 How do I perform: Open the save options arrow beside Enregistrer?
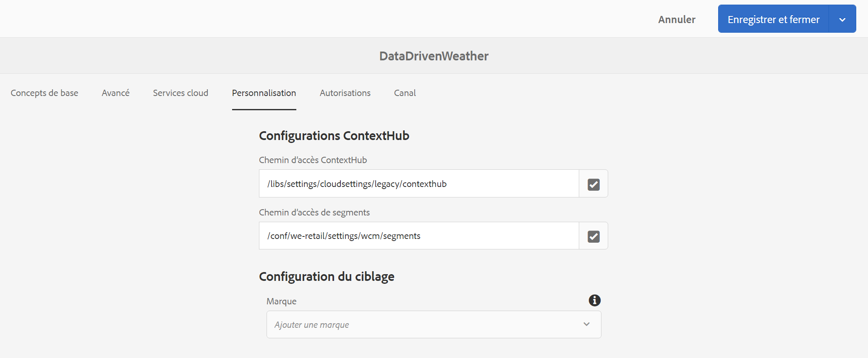(842, 19)
